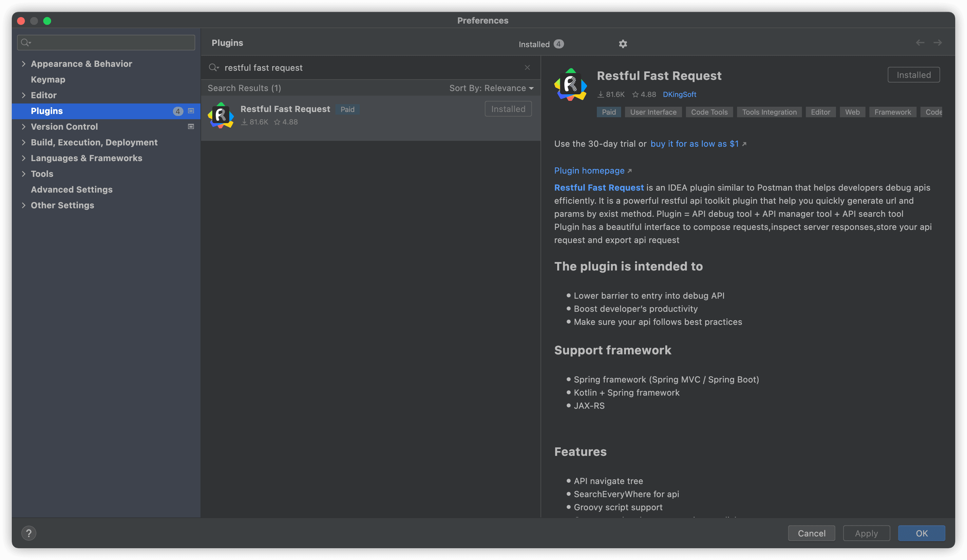Open the Plugin homepage link
The image size is (967, 560).
589,171
